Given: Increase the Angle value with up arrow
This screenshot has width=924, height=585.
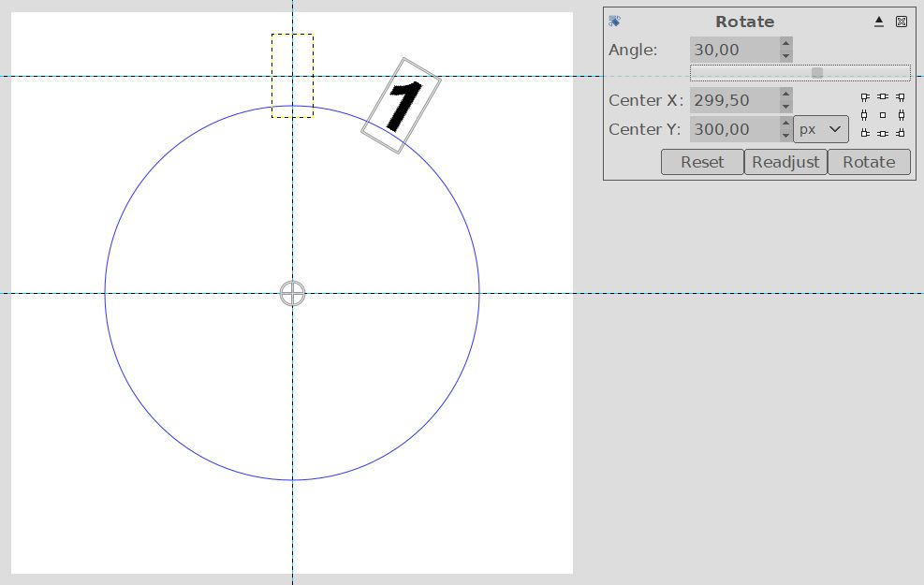Looking at the screenshot, I should (x=785, y=43).
